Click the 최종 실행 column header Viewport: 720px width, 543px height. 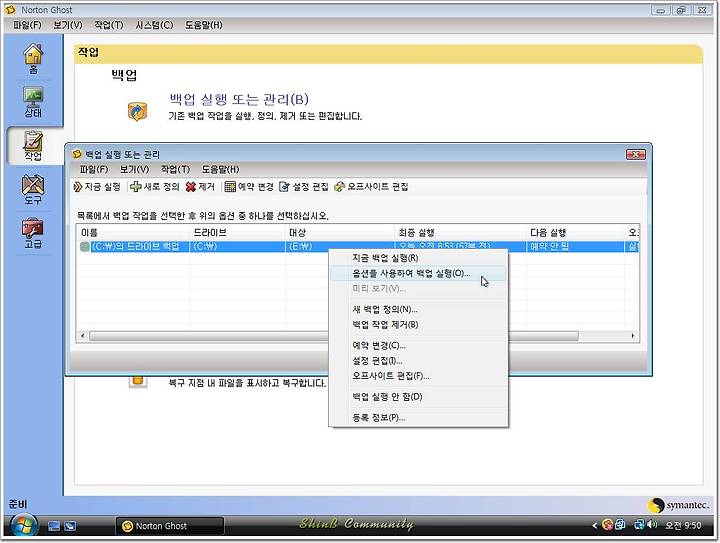tap(461, 233)
